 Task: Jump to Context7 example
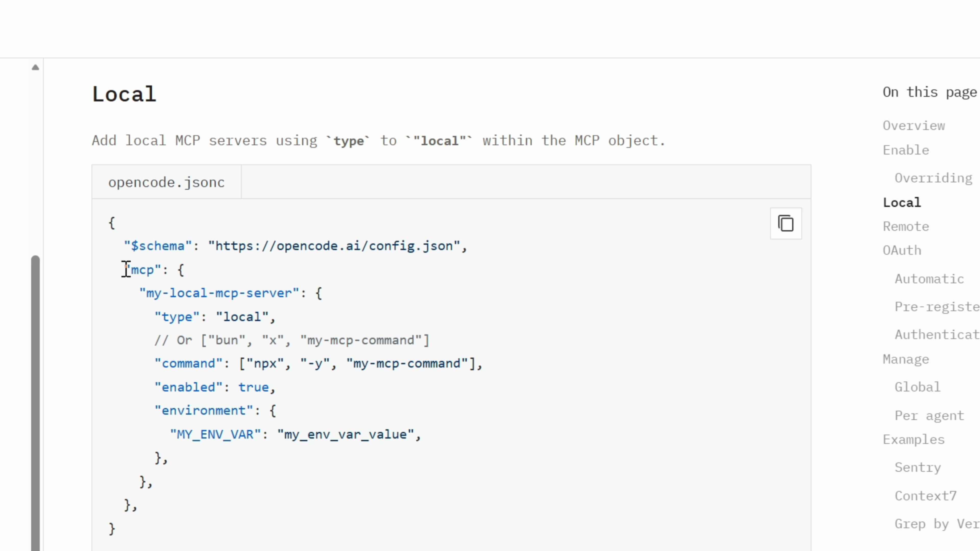tap(925, 496)
